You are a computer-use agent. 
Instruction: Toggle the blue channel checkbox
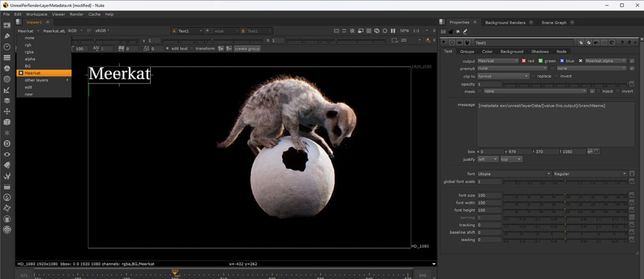point(562,61)
